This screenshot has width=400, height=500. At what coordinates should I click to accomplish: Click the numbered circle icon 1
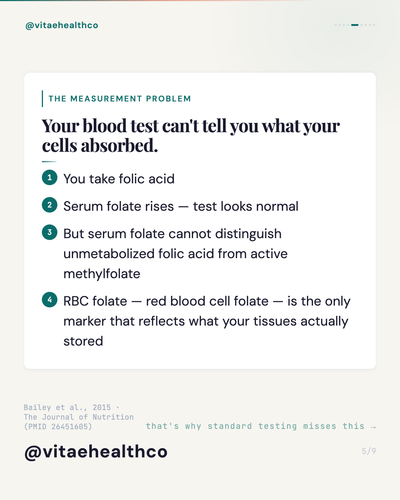(x=50, y=177)
